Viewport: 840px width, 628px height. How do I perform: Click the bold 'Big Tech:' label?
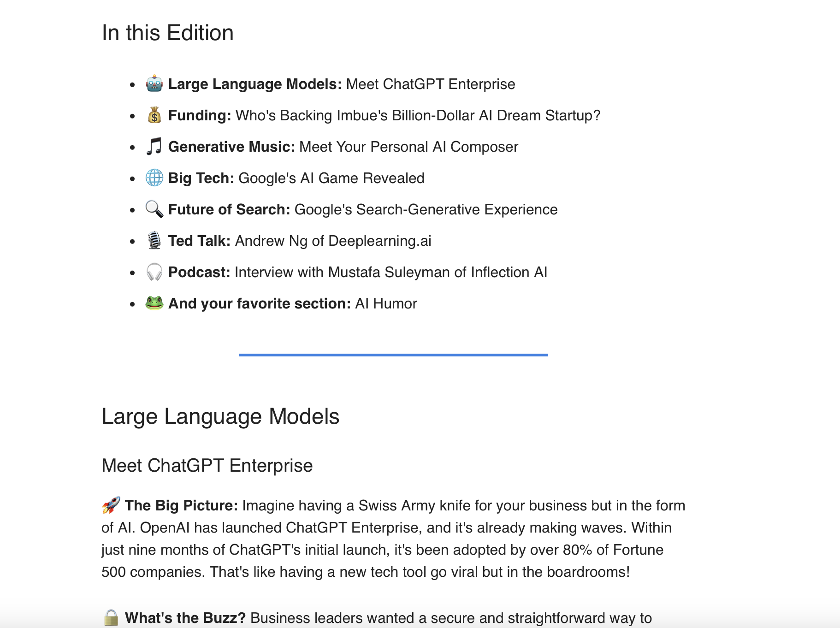pos(201,178)
